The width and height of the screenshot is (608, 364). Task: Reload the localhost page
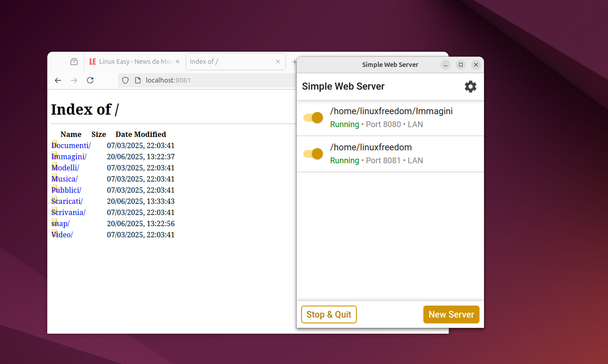point(90,80)
